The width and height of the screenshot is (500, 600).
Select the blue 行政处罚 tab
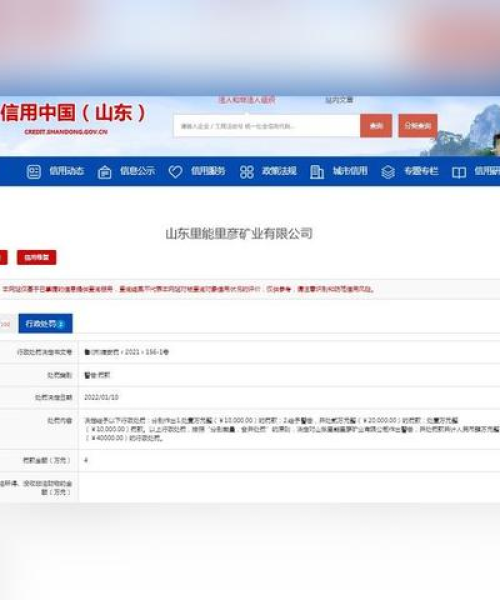(x=46, y=324)
